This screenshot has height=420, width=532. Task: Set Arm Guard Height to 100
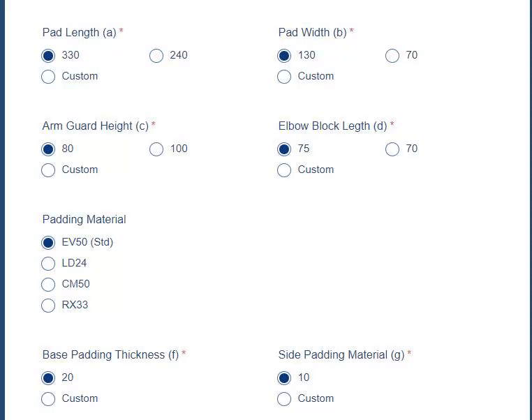[156, 149]
